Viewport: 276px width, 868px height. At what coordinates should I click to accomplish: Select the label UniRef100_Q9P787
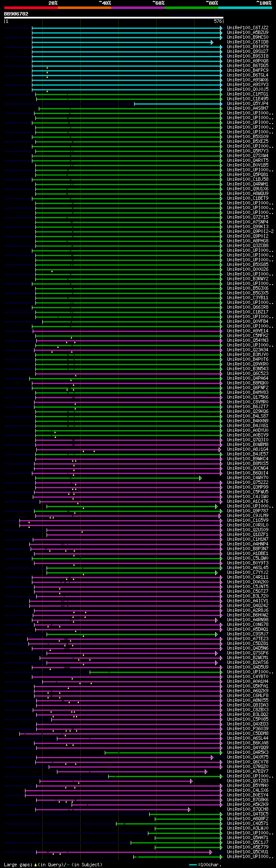tap(248, 511)
